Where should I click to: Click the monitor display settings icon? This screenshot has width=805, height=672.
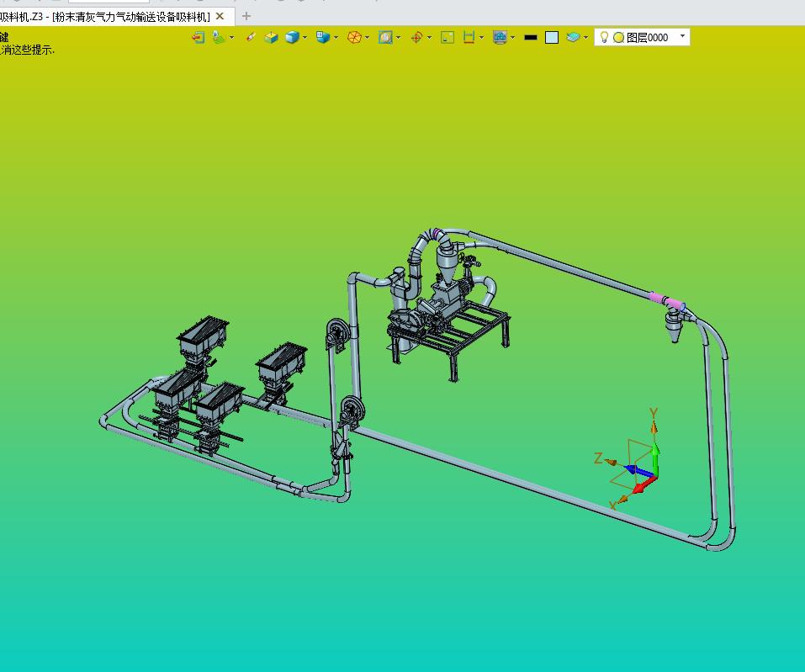click(500, 37)
